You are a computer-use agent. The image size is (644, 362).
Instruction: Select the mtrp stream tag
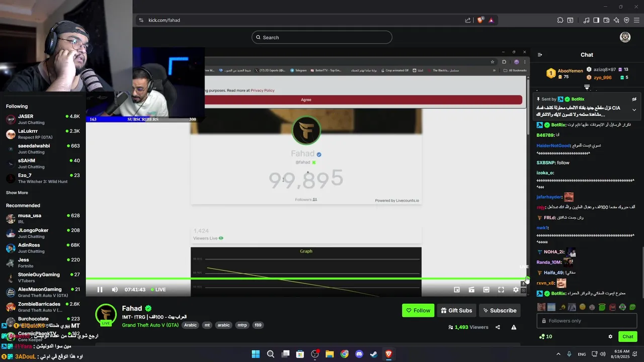[242, 325]
